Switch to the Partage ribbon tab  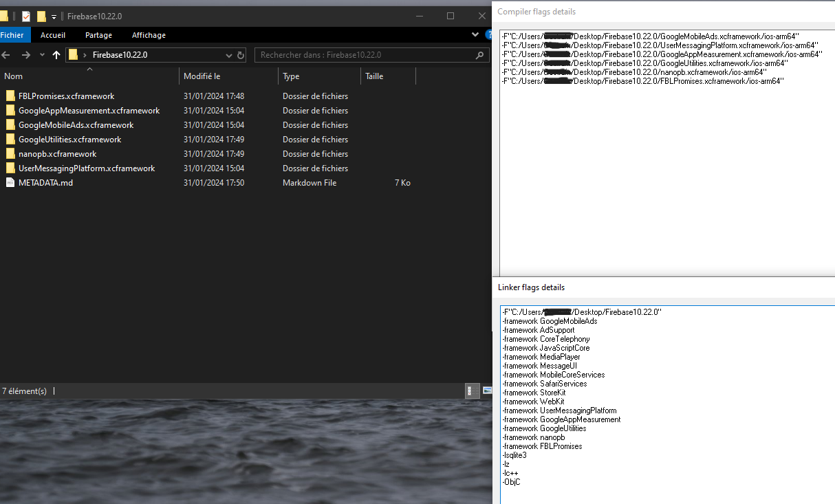(x=98, y=35)
